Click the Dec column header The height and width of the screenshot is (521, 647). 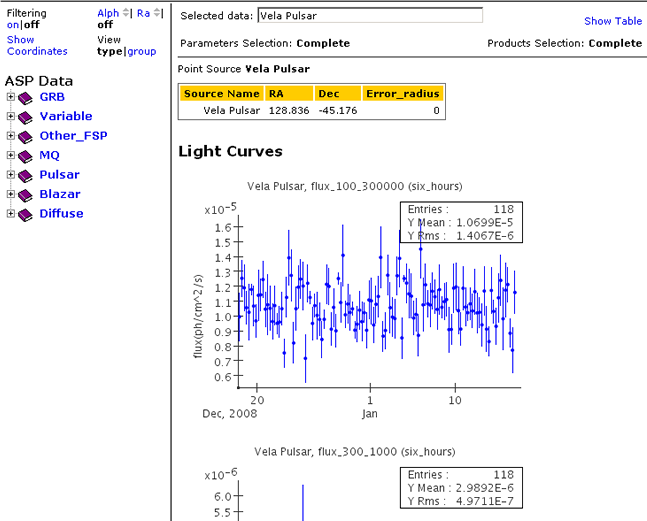[x=338, y=94]
